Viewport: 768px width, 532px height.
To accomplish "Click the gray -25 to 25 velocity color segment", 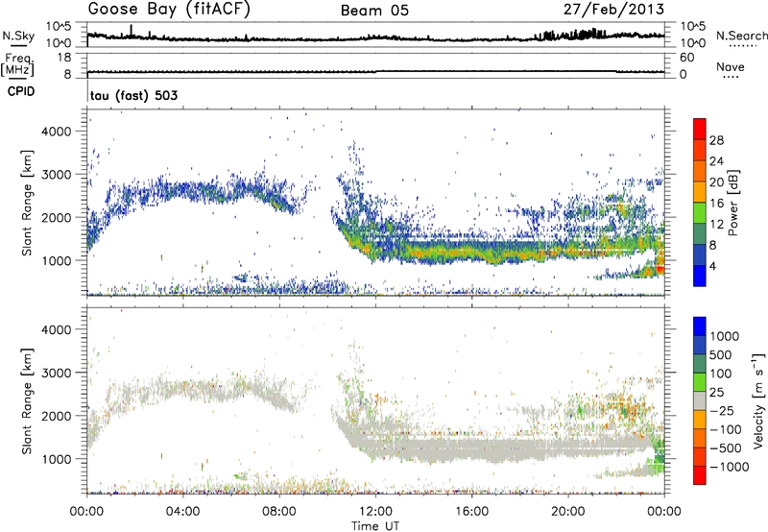I will (x=700, y=401).
